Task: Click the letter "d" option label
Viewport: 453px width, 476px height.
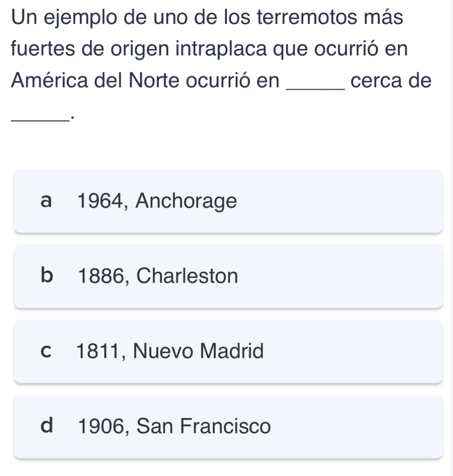Action: coord(46,426)
